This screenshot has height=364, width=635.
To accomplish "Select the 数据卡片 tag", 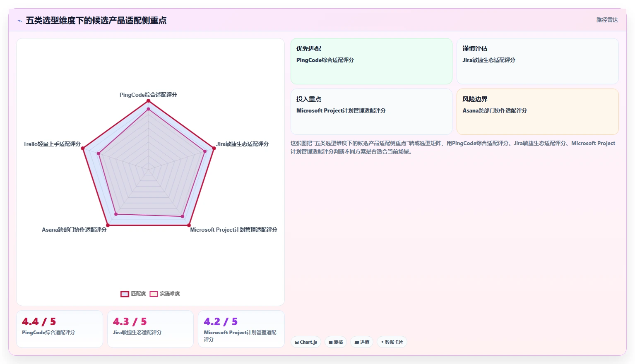I will coord(392,342).
